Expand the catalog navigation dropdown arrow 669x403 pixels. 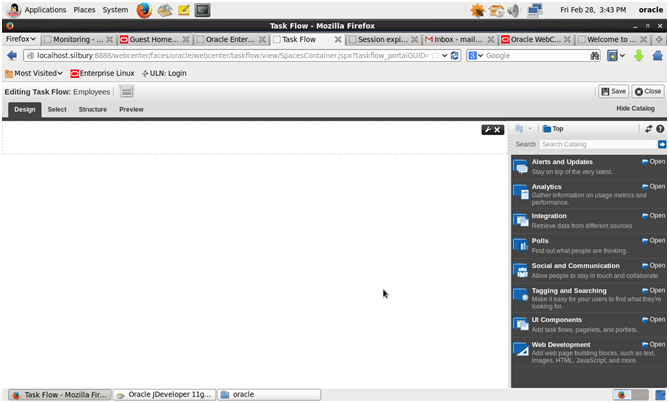coord(531,129)
